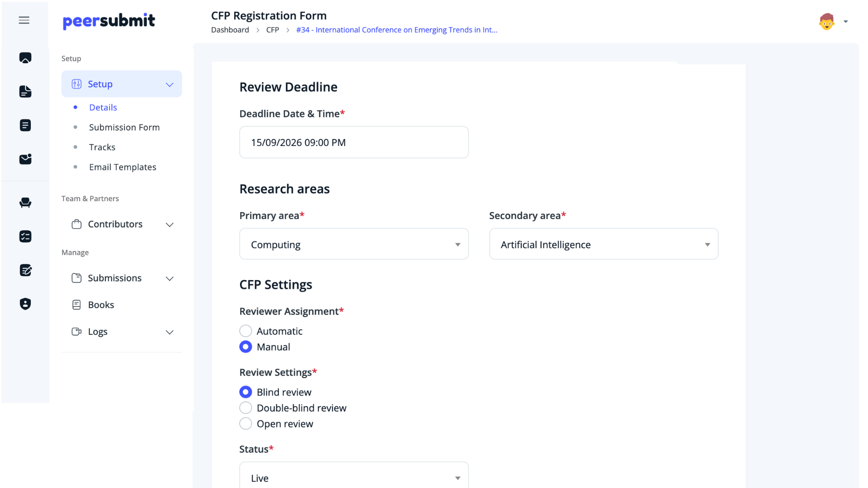
Task: Open the notes list icon in the rail
Action: coord(25,125)
